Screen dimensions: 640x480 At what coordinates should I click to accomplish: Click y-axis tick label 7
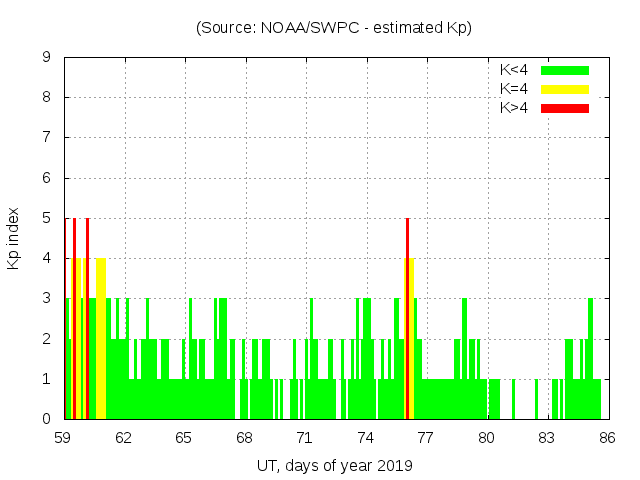click(x=47, y=138)
